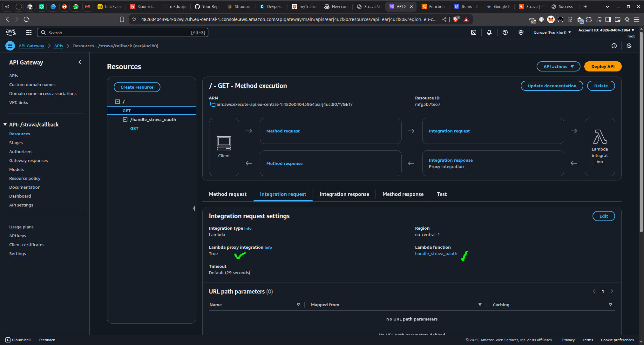
Task: Toggle the hamburger side navigation icon
Action: [x=10, y=46]
